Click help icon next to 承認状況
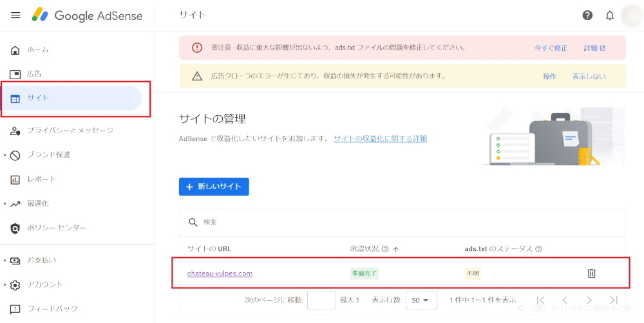The height and width of the screenshot is (323, 644). click(385, 249)
